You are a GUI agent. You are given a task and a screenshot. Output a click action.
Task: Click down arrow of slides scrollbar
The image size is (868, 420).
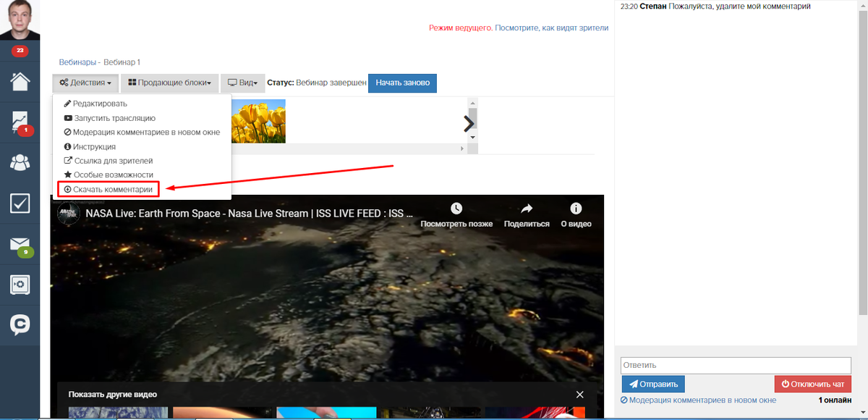pos(472,137)
